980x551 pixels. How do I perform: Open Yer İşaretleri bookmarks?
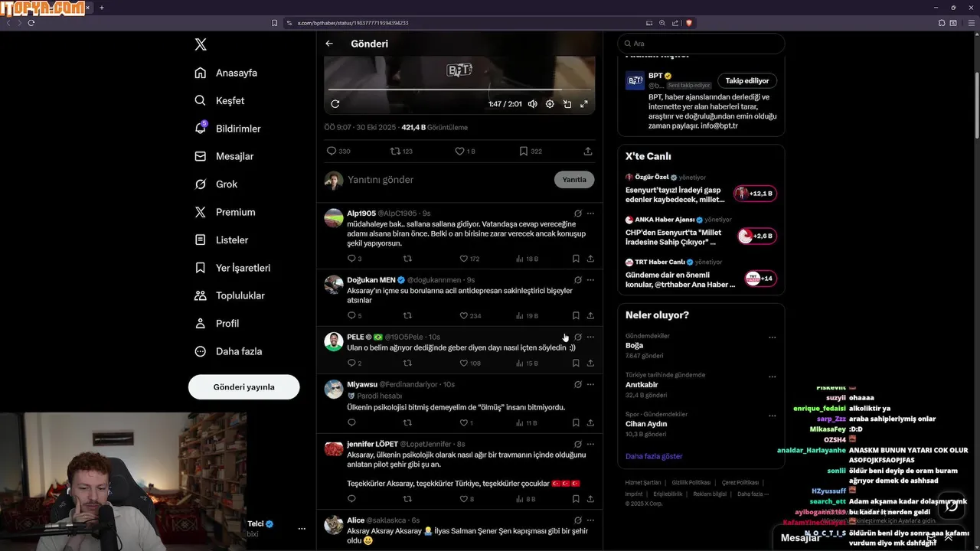pos(232,268)
